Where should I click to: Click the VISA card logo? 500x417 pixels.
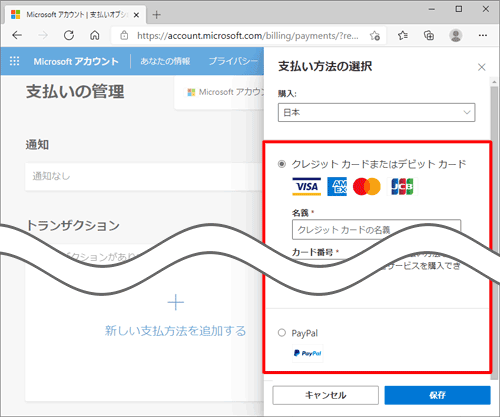pyautogui.click(x=307, y=186)
